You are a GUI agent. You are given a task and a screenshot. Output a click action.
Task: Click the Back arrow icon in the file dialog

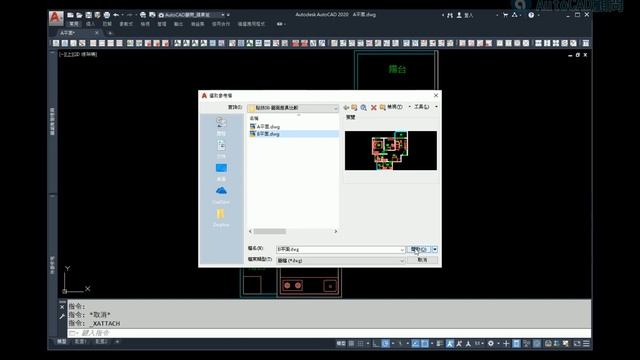(x=346, y=107)
